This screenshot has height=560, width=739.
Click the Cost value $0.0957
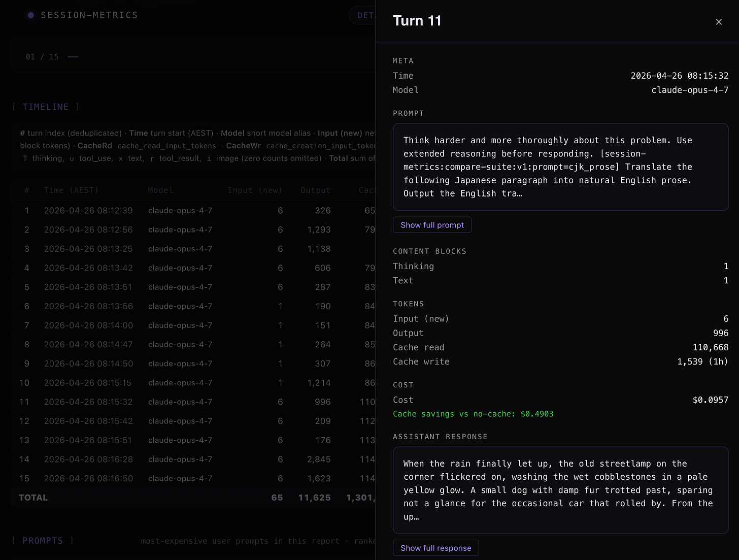(711, 400)
